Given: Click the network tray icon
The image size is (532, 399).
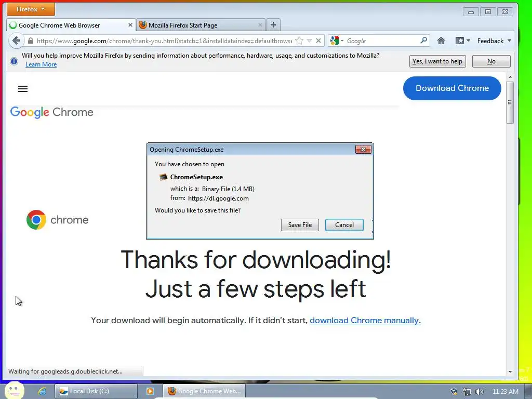Looking at the screenshot, I should (x=467, y=392).
